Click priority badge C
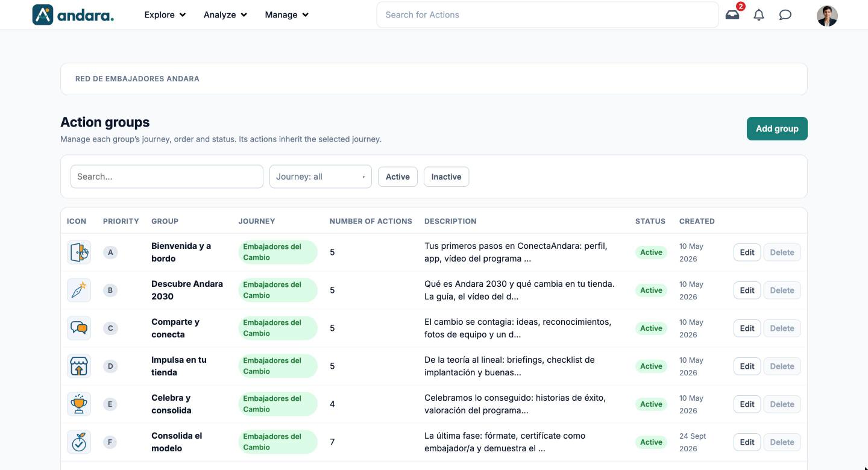This screenshot has width=868, height=470. [110, 328]
